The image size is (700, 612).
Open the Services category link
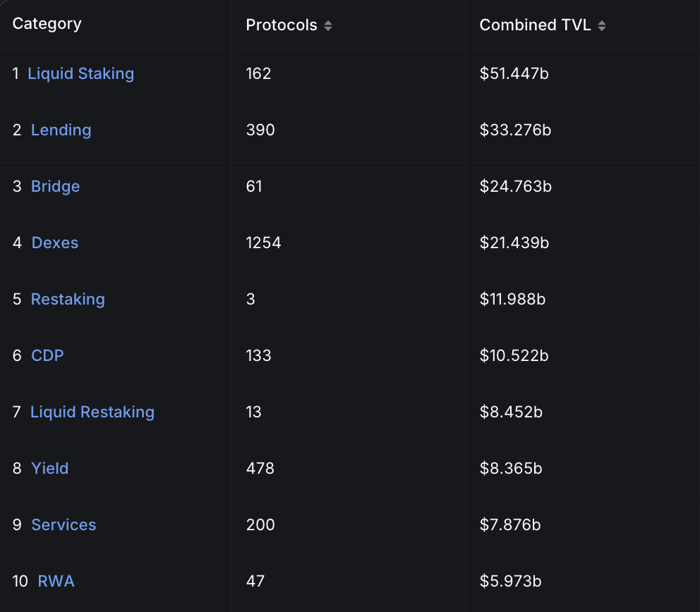64,525
